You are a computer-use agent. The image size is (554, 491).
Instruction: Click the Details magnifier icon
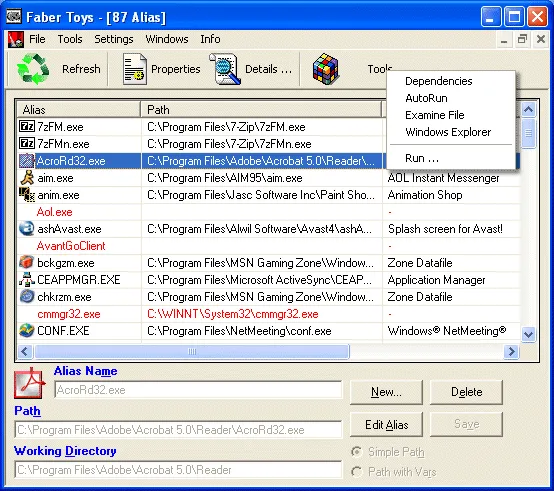pos(225,69)
